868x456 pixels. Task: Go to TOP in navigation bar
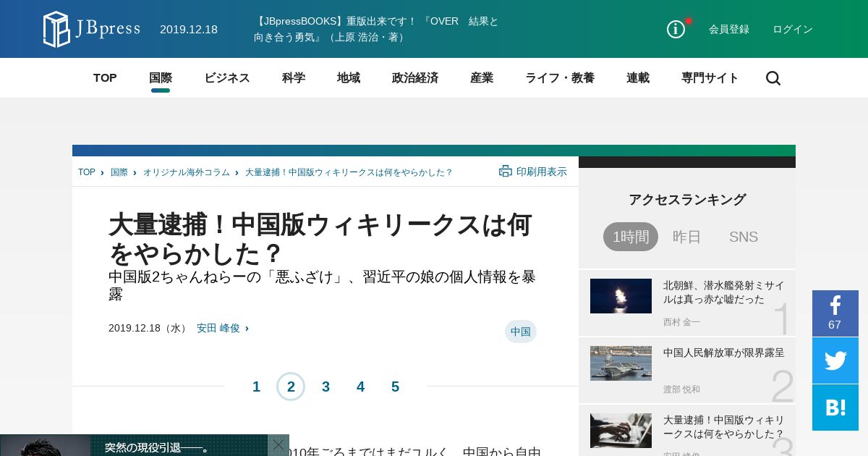point(105,78)
